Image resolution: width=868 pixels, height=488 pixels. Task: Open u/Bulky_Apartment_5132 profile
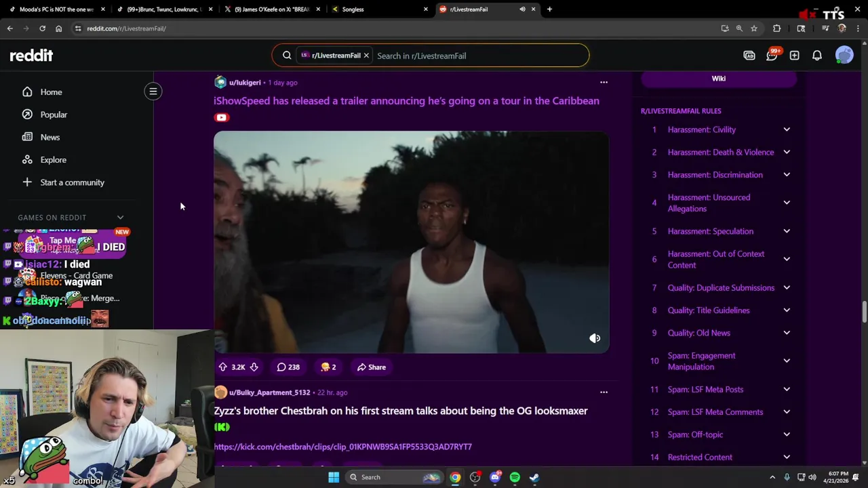click(269, 392)
